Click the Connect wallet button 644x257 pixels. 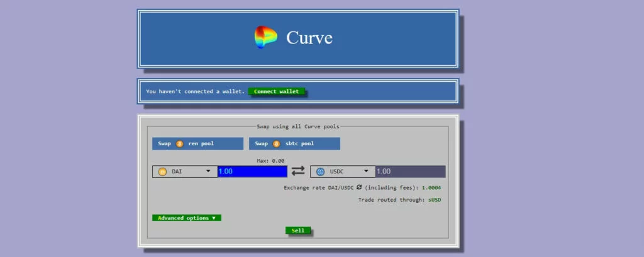(277, 91)
